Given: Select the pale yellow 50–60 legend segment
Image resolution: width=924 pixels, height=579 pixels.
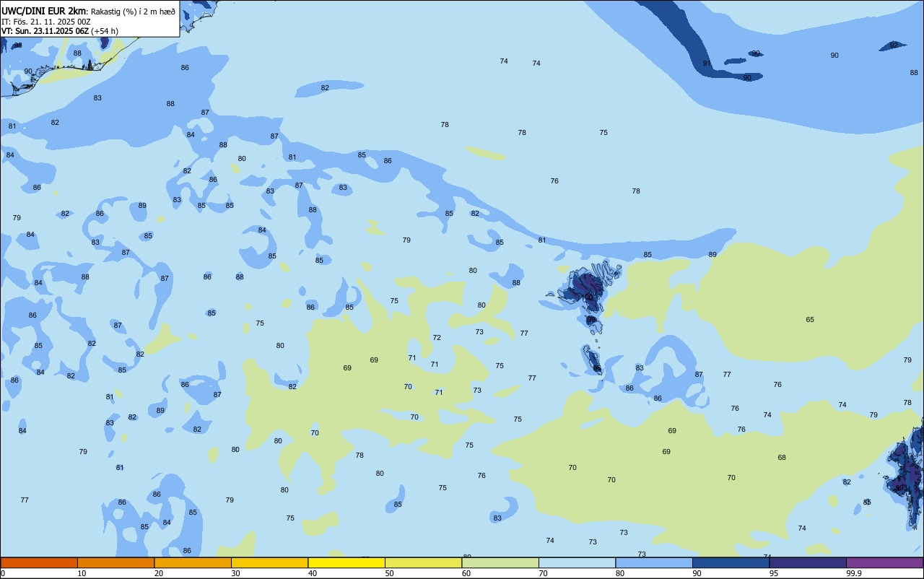Looking at the screenshot, I should (423, 562).
